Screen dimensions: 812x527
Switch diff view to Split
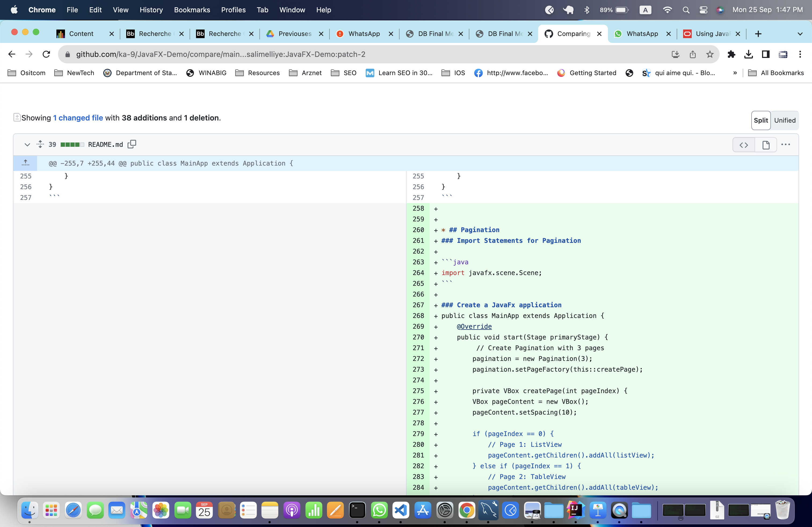(760, 120)
